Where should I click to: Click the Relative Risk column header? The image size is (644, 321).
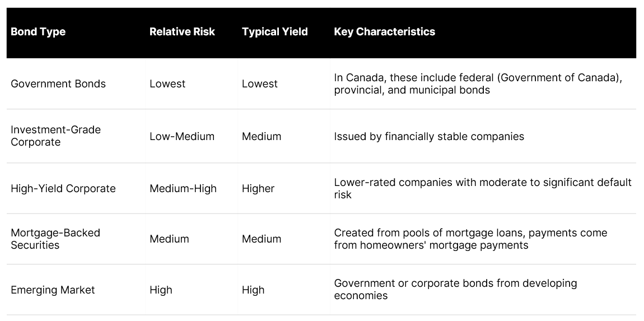pyautogui.click(x=182, y=32)
